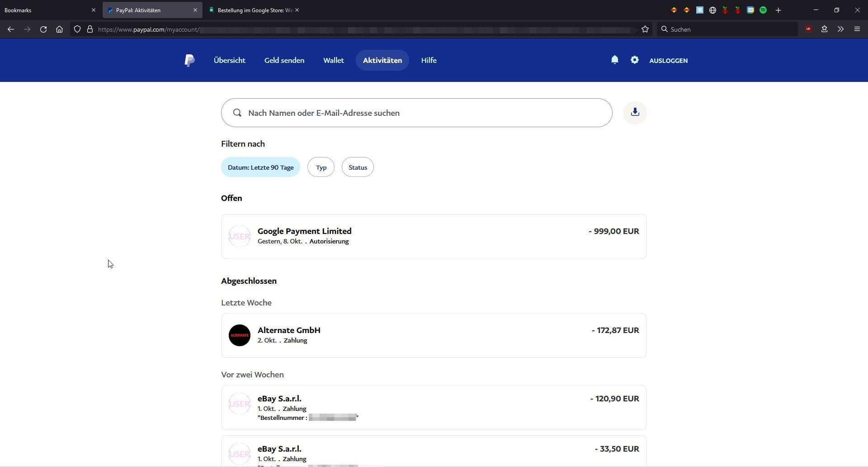Image resolution: width=868 pixels, height=467 pixels.
Task: Go to Übersicht in navigation
Action: (229, 60)
